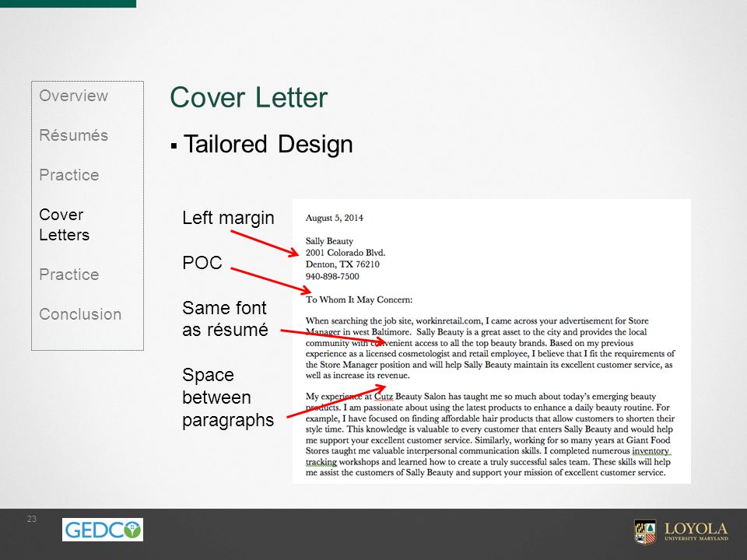This screenshot has height=560, width=747.
Task: Click the Left margin label
Action: pyautogui.click(x=228, y=218)
